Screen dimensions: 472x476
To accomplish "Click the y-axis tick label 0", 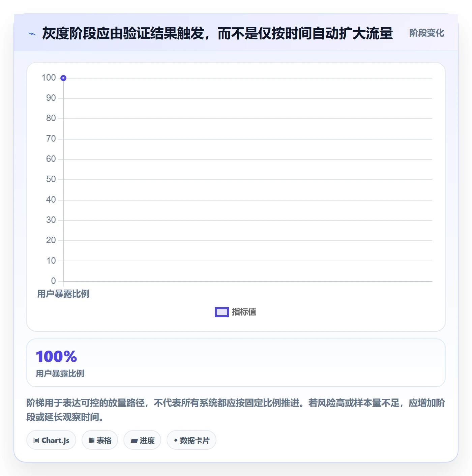I will click(53, 281).
